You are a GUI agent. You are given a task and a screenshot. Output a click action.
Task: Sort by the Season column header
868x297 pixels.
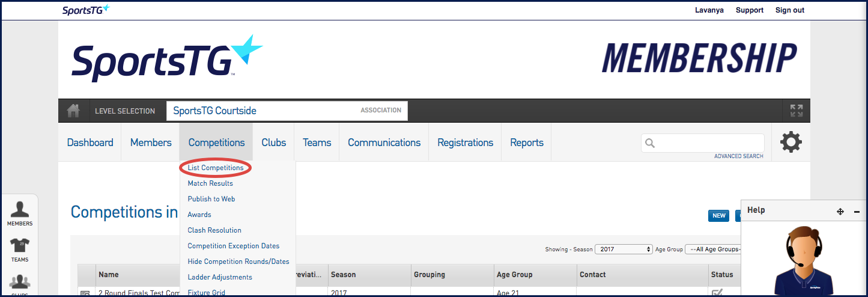(343, 275)
